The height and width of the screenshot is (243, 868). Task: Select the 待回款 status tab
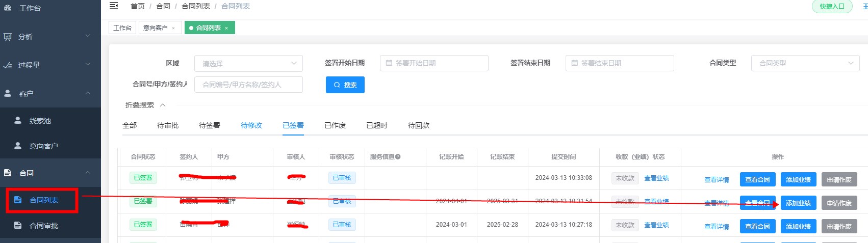[x=419, y=125]
